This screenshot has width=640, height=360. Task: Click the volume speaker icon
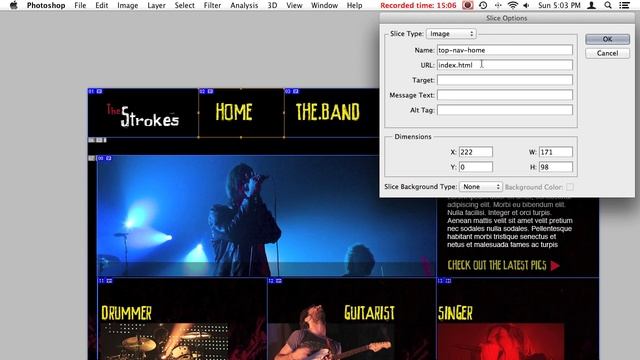click(527, 5)
